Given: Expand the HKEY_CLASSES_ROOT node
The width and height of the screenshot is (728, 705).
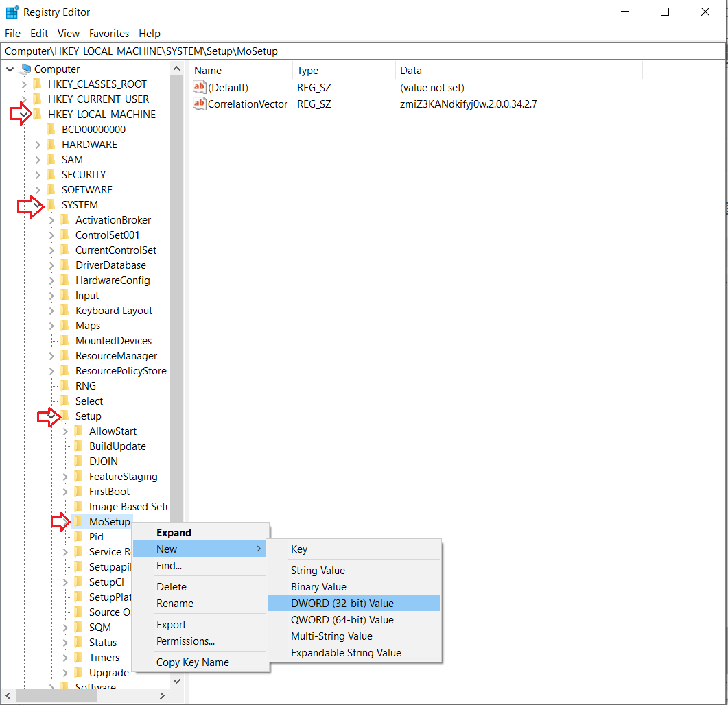Looking at the screenshot, I should [24, 84].
